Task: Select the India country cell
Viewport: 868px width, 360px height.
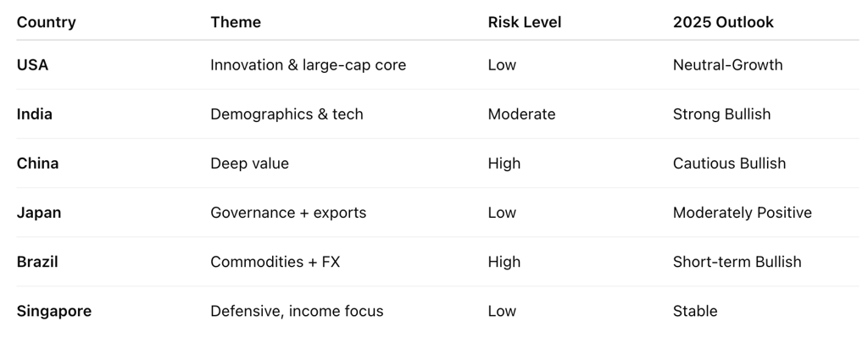Action: pyautogui.click(x=35, y=114)
